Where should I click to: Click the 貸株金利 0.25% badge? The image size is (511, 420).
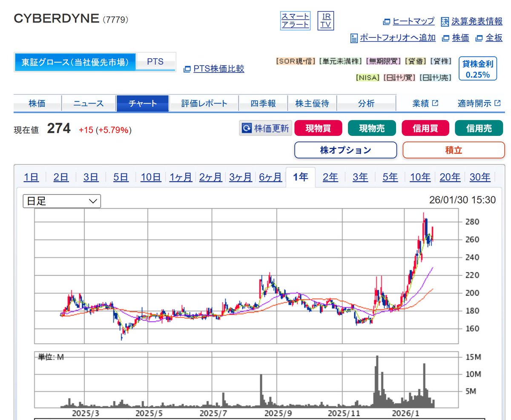click(x=478, y=69)
